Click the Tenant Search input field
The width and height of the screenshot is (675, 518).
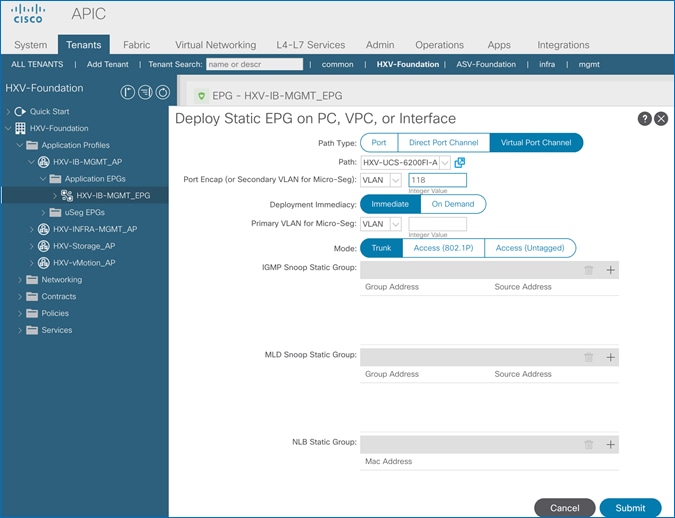(254, 64)
